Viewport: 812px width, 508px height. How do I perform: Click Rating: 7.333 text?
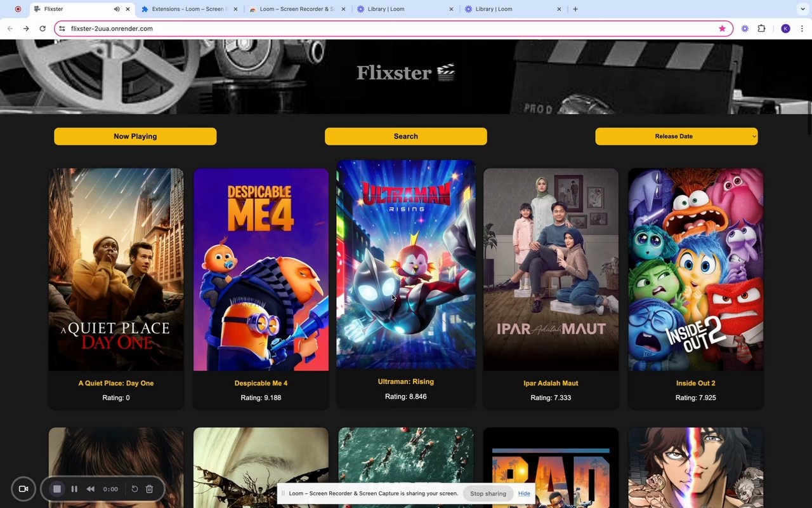click(x=551, y=398)
